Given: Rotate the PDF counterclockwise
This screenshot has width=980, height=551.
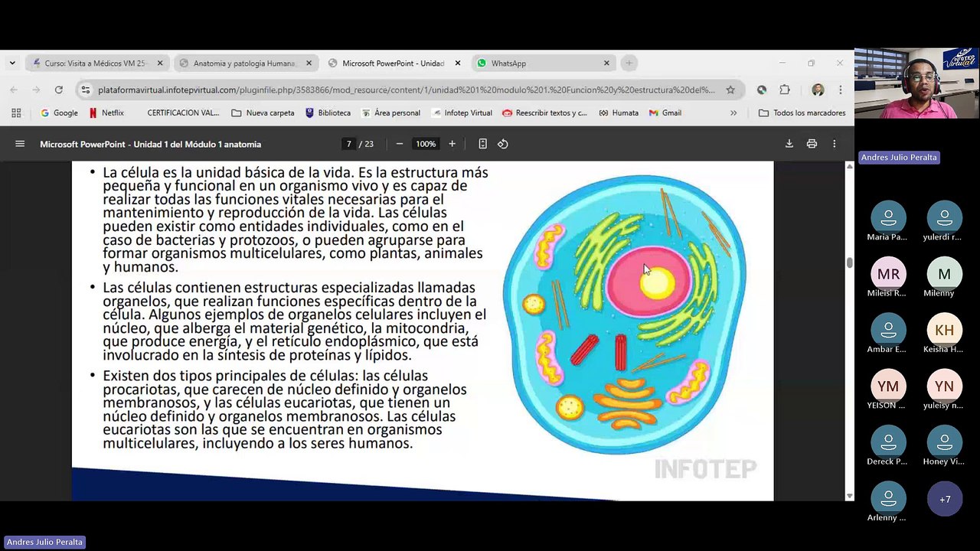Looking at the screenshot, I should (503, 144).
